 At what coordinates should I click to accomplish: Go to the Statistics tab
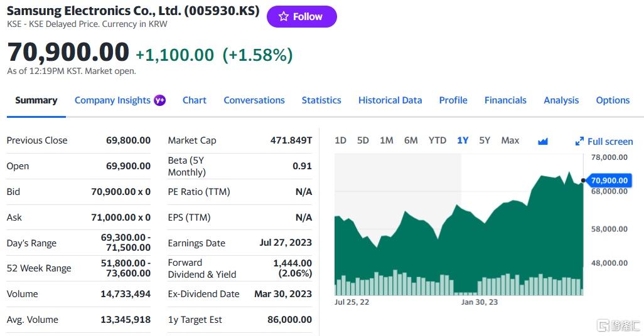(x=321, y=100)
